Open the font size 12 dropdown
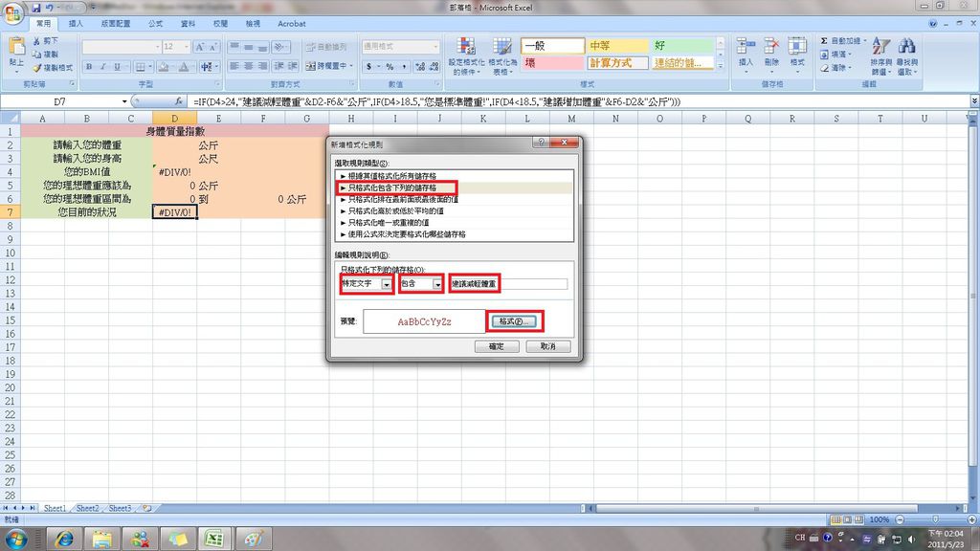This screenshot has width=980, height=551. click(186, 47)
